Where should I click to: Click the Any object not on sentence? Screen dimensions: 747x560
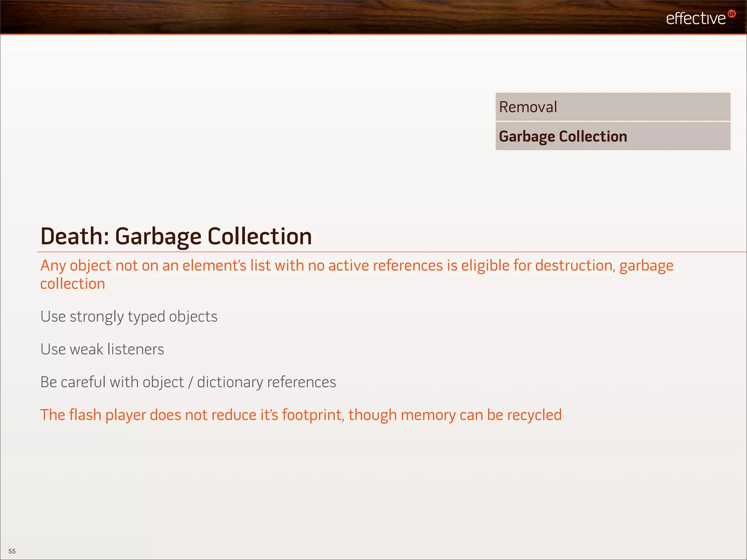click(x=356, y=265)
